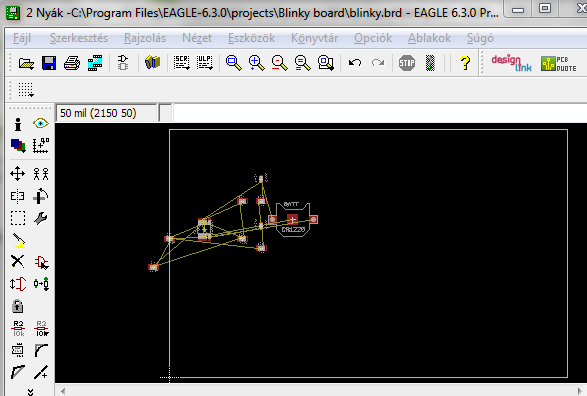Click the Stop command button
Screen dimensions: 587x396
coord(407,63)
